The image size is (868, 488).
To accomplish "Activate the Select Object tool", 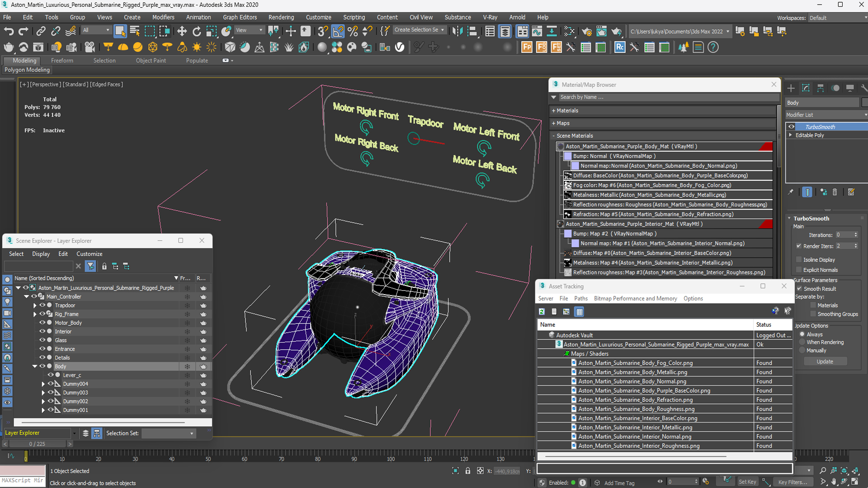I will tap(120, 31).
